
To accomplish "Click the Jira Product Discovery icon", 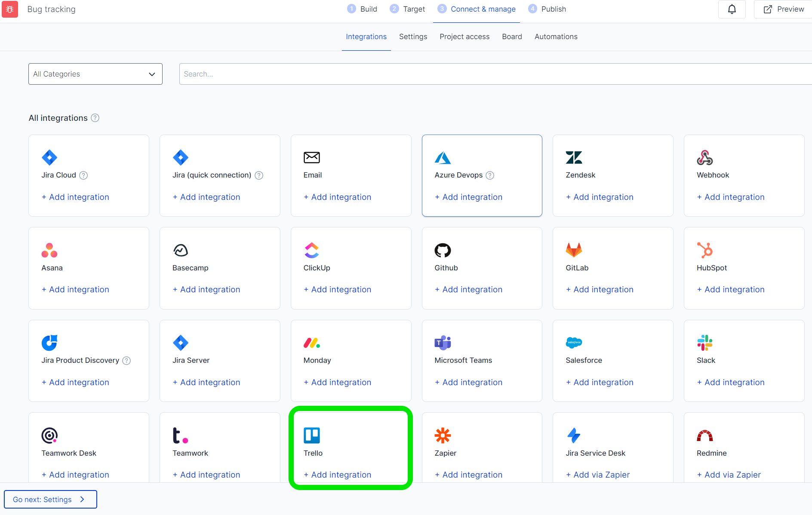I will 49,343.
